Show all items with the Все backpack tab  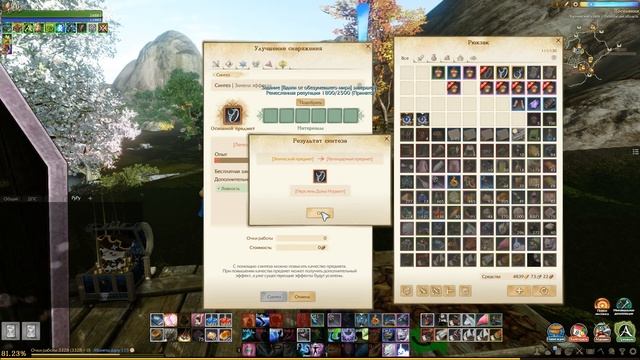[x=404, y=58]
